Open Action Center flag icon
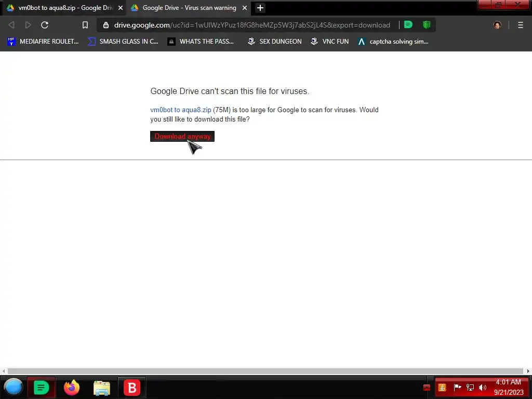The width and height of the screenshot is (532, 399). coord(457,388)
